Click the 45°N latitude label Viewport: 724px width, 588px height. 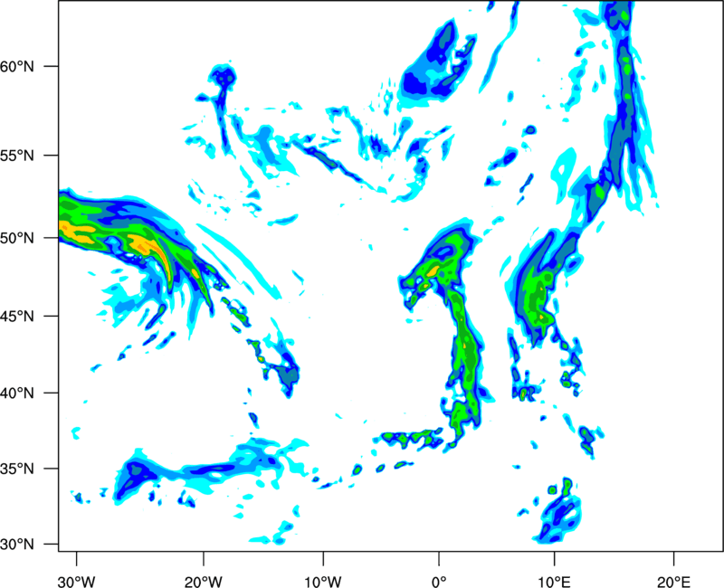[17, 316]
